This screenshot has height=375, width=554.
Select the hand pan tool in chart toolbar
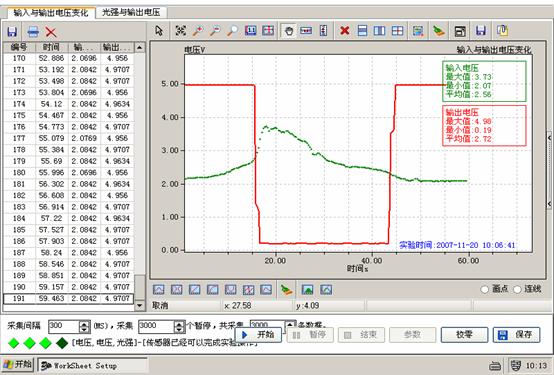point(289,31)
